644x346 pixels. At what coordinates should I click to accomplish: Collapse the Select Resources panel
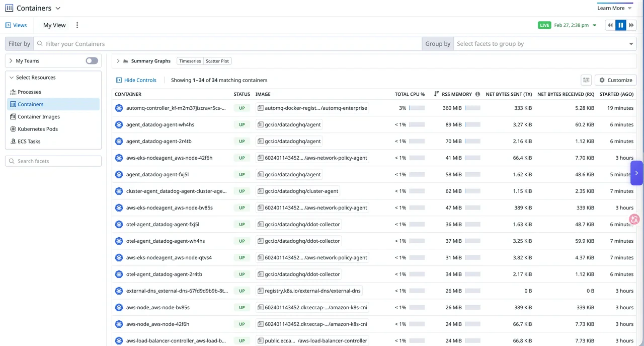[11, 77]
